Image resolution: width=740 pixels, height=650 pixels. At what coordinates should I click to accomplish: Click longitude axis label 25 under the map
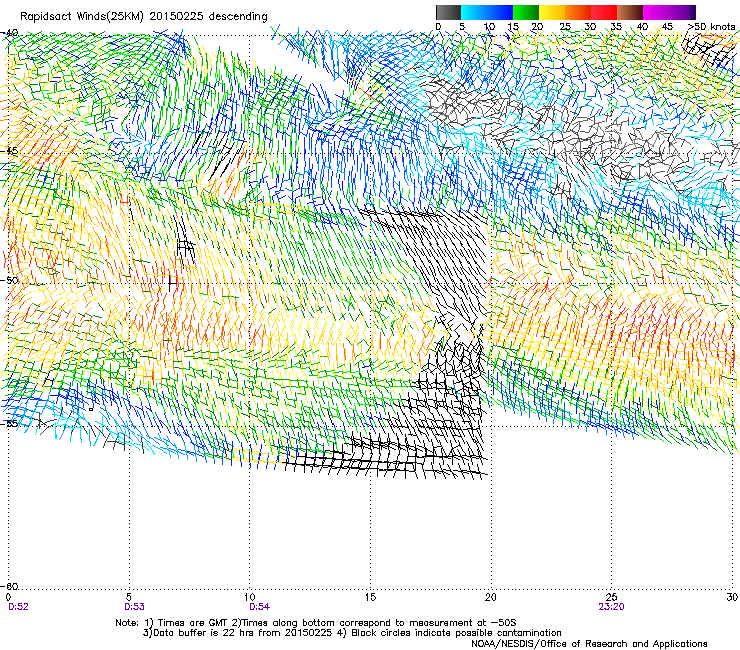coord(612,597)
